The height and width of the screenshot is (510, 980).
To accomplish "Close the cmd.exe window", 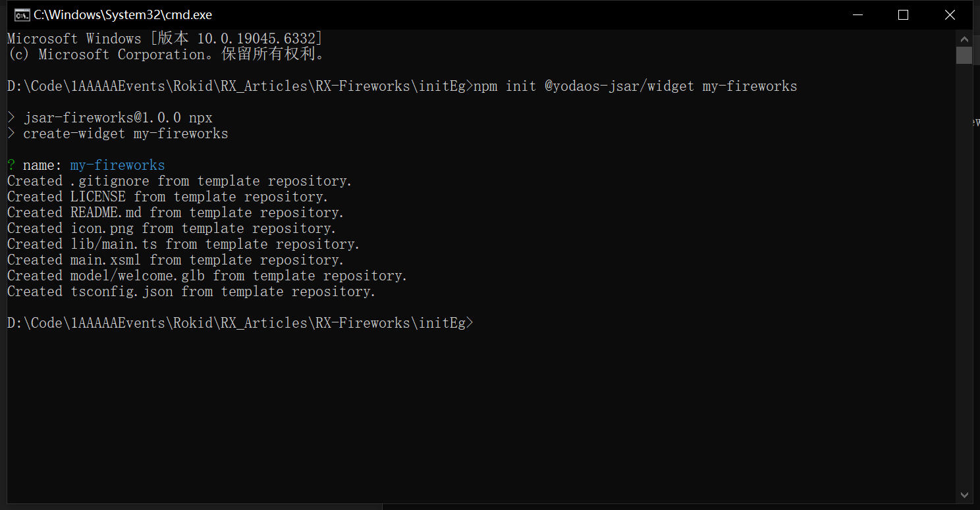I will point(950,14).
